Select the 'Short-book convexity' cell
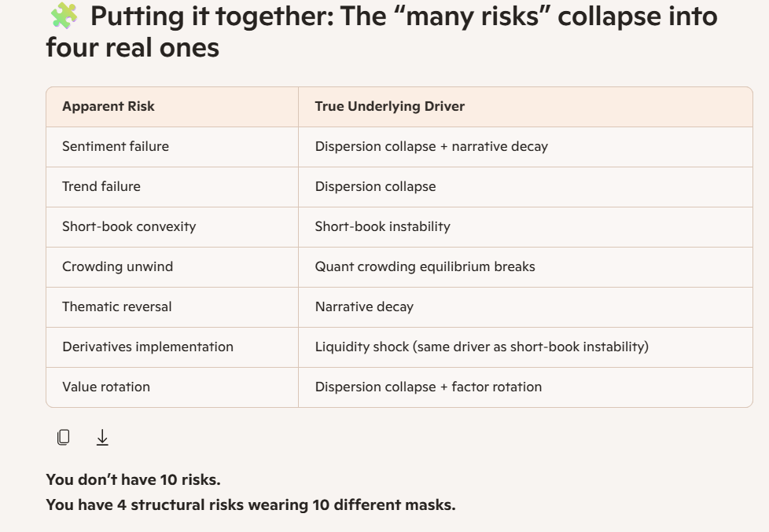The image size is (769, 532). coord(172,226)
